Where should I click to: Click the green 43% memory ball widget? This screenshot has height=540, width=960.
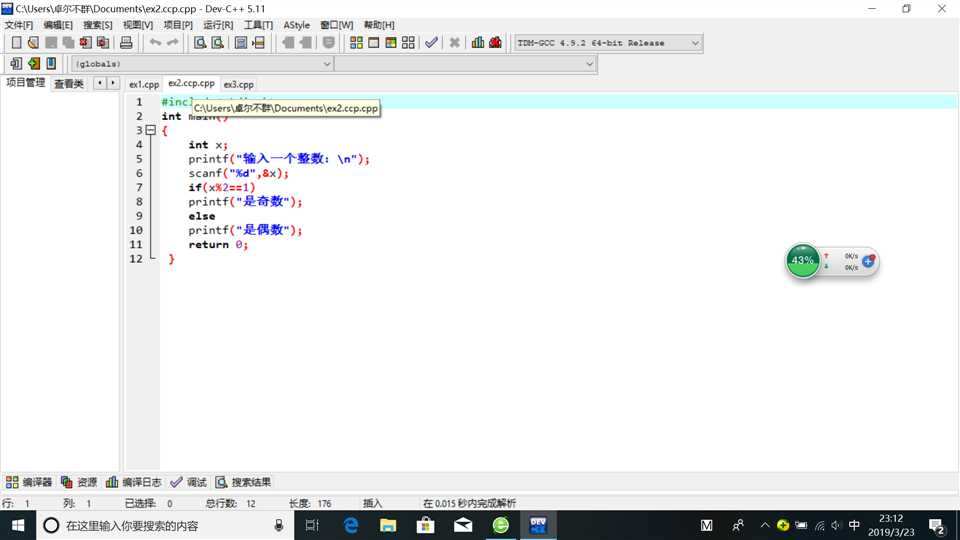click(x=803, y=260)
